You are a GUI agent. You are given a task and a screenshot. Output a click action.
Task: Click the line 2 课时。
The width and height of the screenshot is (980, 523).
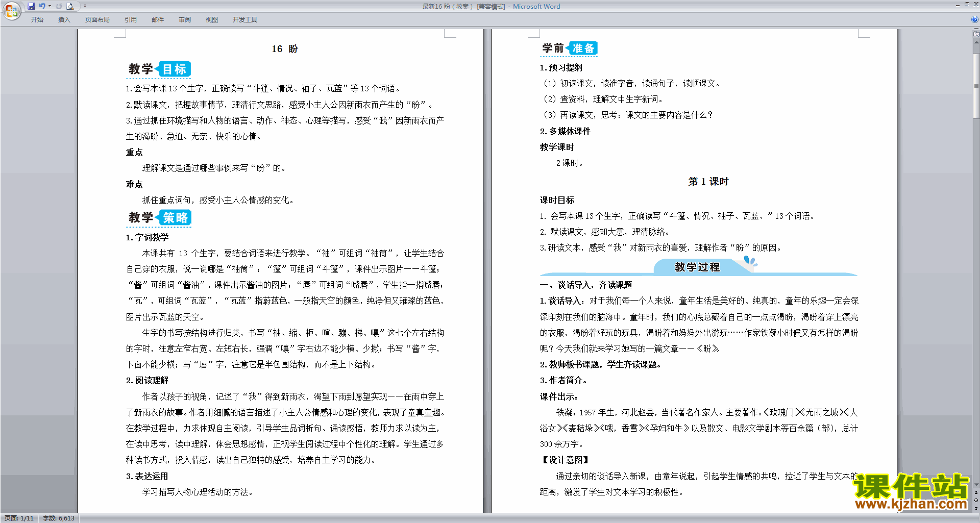coord(569,163)
